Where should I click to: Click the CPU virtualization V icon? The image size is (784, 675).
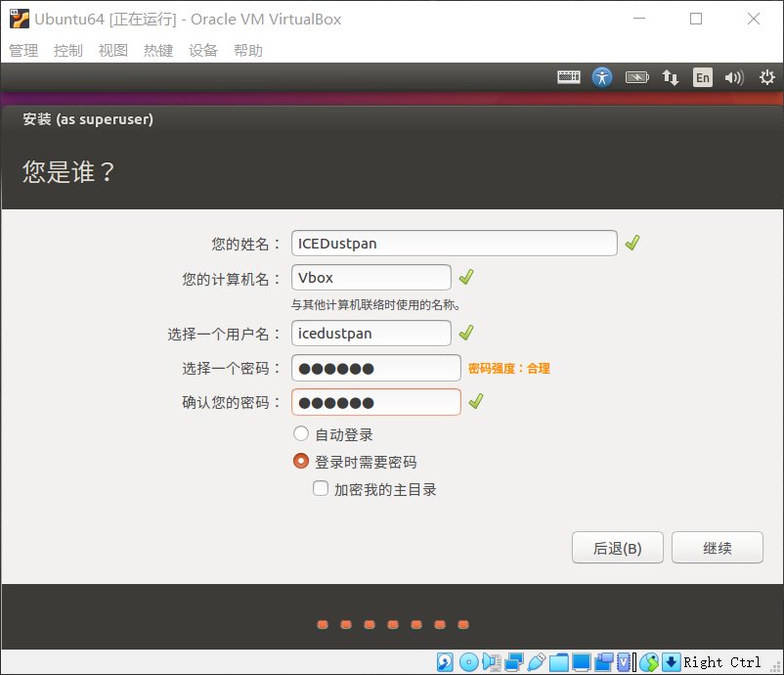624,662
